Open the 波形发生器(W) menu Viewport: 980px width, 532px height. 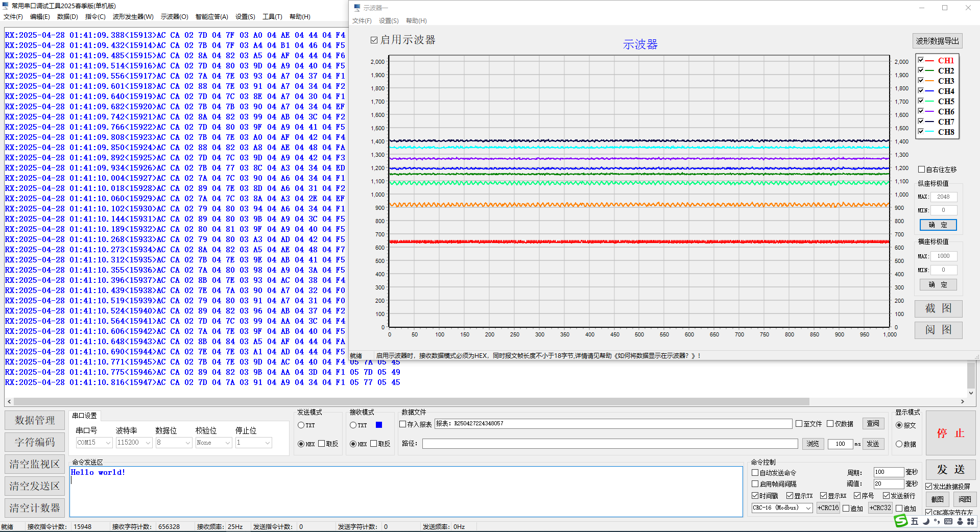[133, 17]
